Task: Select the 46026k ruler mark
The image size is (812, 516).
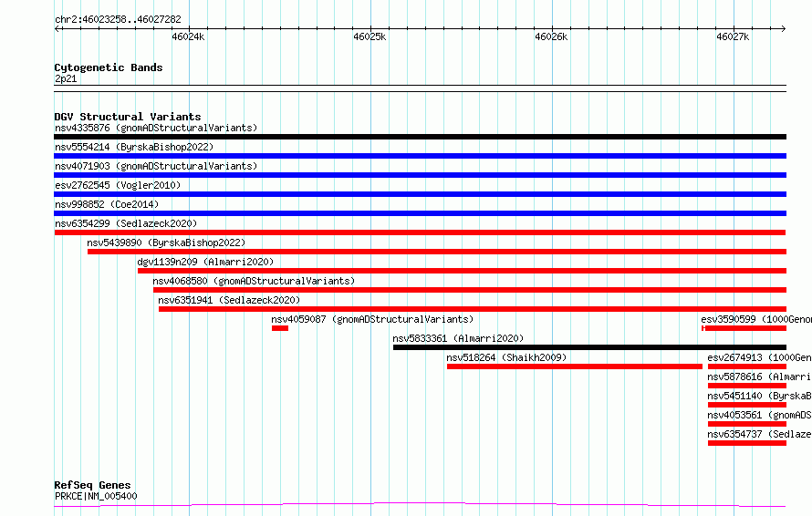Action: pyautogui.click(x=551, y=36)
